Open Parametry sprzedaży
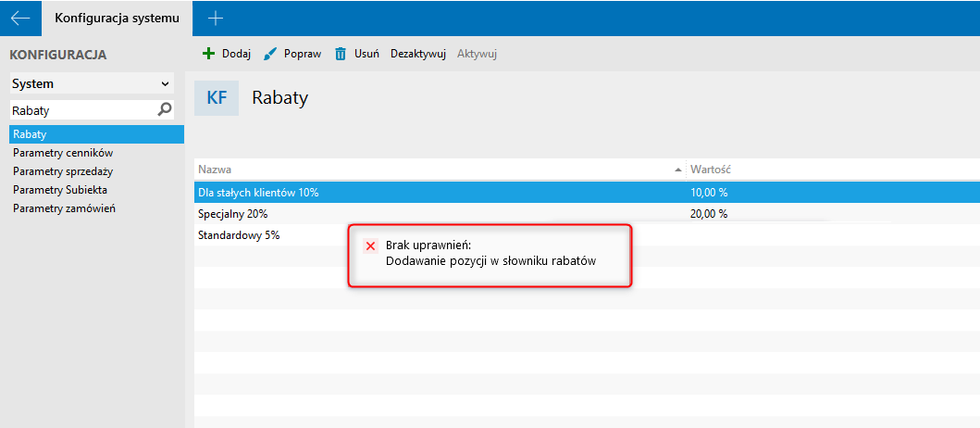Viewport: 980px width, 428px height. (63, 171)
